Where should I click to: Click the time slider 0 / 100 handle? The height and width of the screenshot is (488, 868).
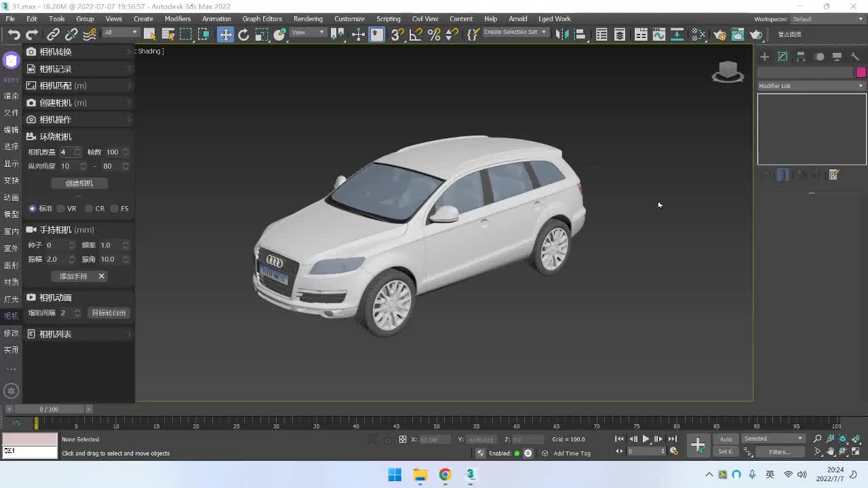[x=49, y=409]
